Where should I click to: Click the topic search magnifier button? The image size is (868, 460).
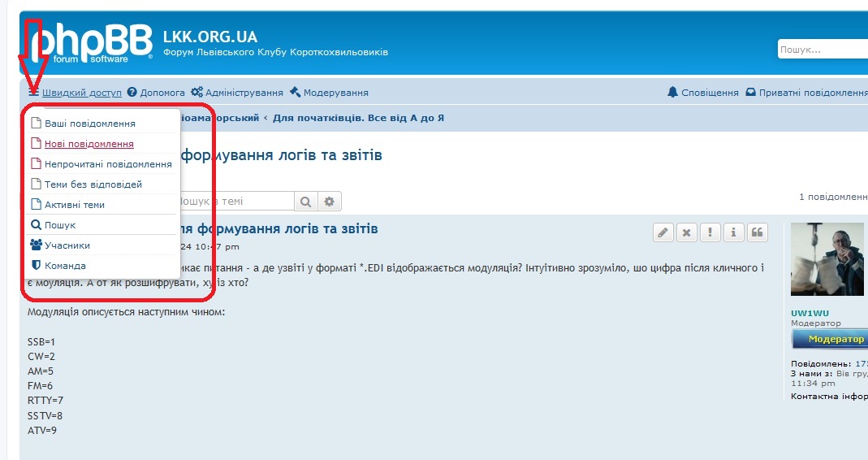pos(306,201)
